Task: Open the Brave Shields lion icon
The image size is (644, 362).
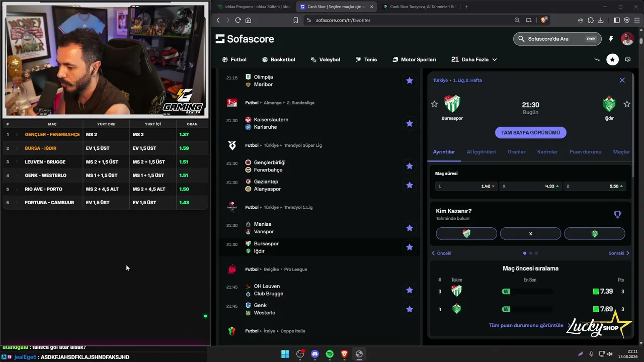Action: [x=544, y=20]
